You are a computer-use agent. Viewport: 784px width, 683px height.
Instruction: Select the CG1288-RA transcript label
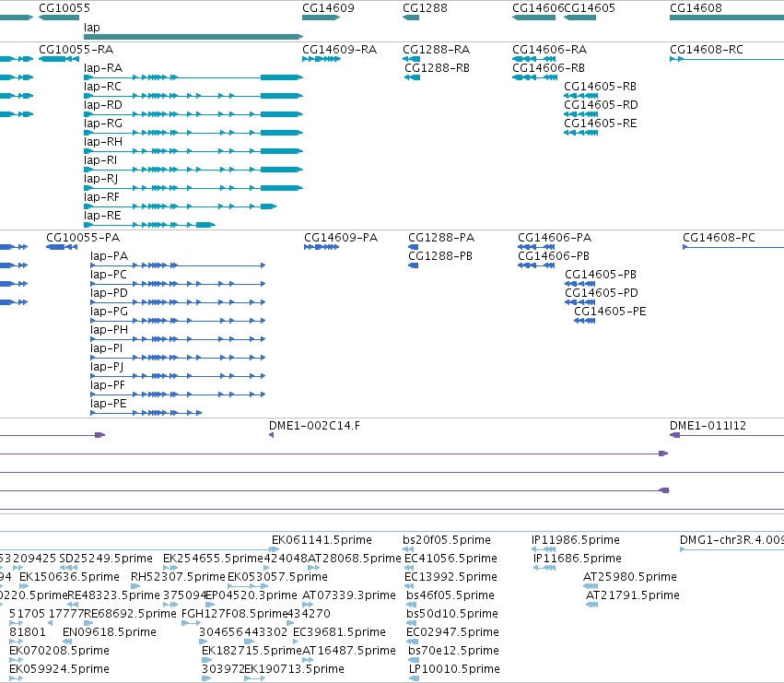pyautogui.click(x=436, y=50)
